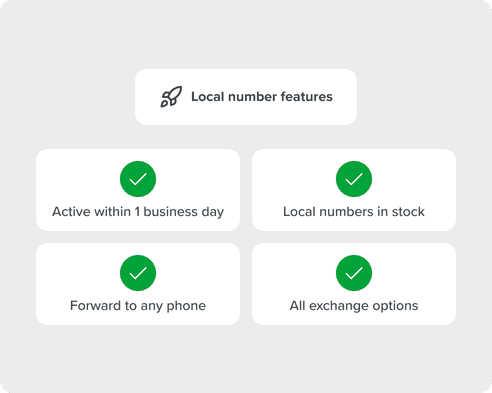This screenshot has height=393, width=492.
Task: Click the word "business" in the first feature
Action: (x=170, y=212)
